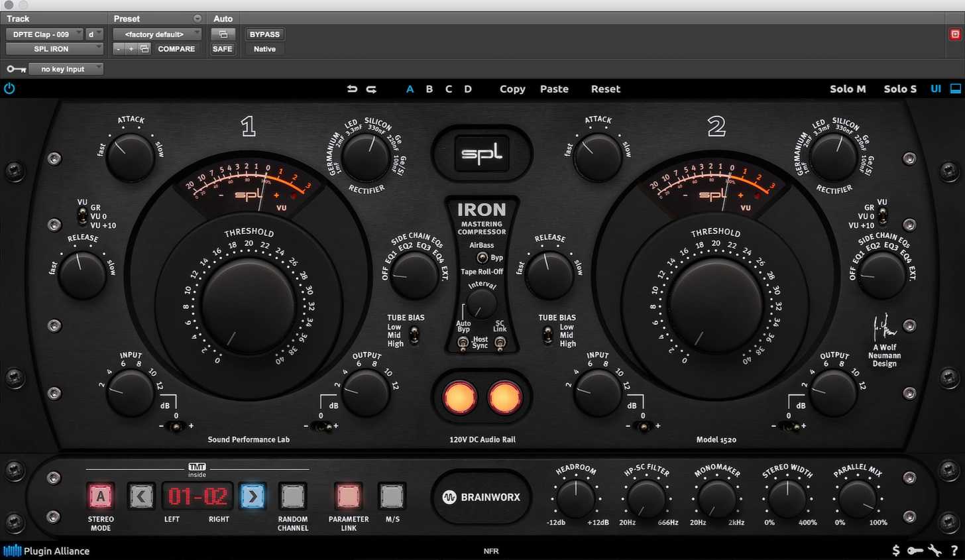This screenshot has width=965, height=560.
Task: Click the blue monitor view icon
Action: [x=956, y=89]
